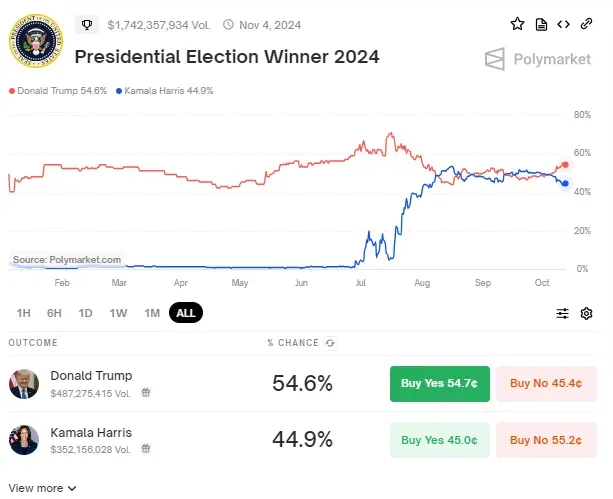Click gift icon under Donald Trump
Screen dimensions: 613x499
146,393
